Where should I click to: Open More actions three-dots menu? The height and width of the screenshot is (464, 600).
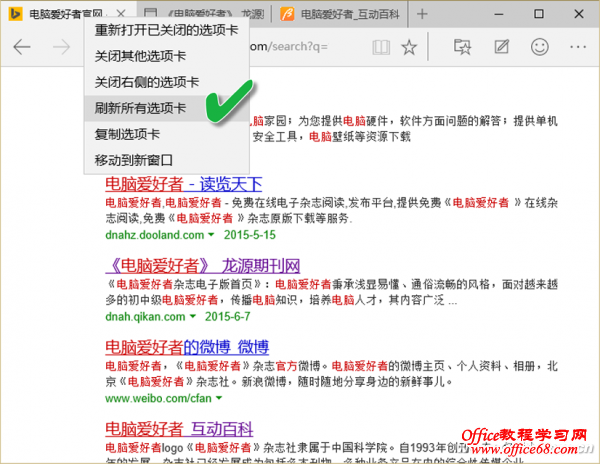click(578, 47)
